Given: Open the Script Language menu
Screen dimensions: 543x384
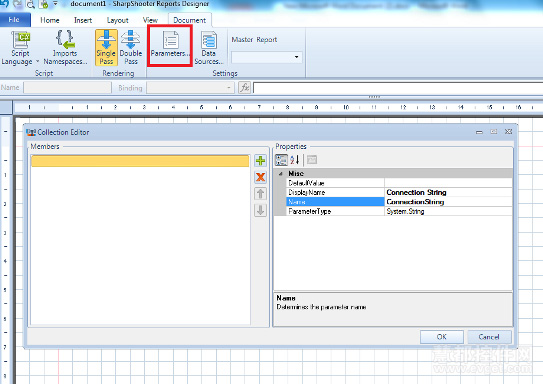Looking at the screenshot, I should click(20, 47).
